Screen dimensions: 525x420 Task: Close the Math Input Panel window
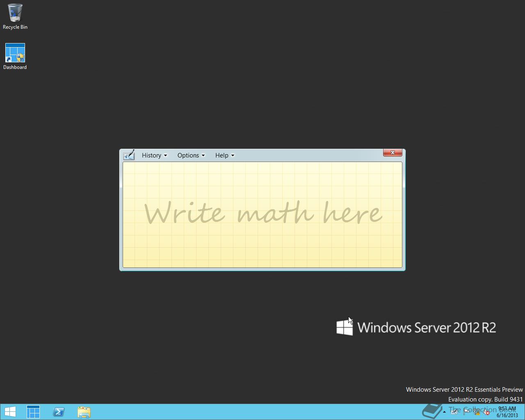click(x=393, y=153)
